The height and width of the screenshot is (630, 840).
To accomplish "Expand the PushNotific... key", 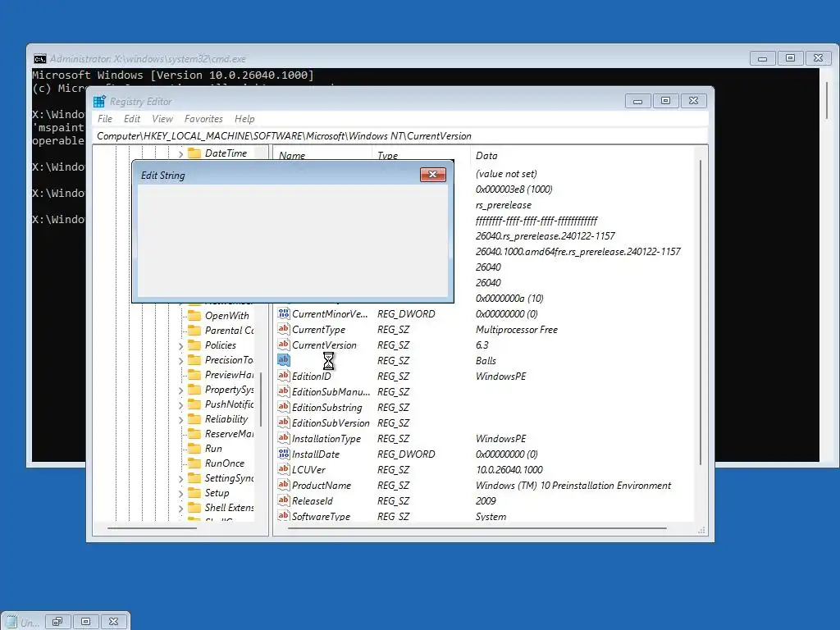I will pos(180,405).
